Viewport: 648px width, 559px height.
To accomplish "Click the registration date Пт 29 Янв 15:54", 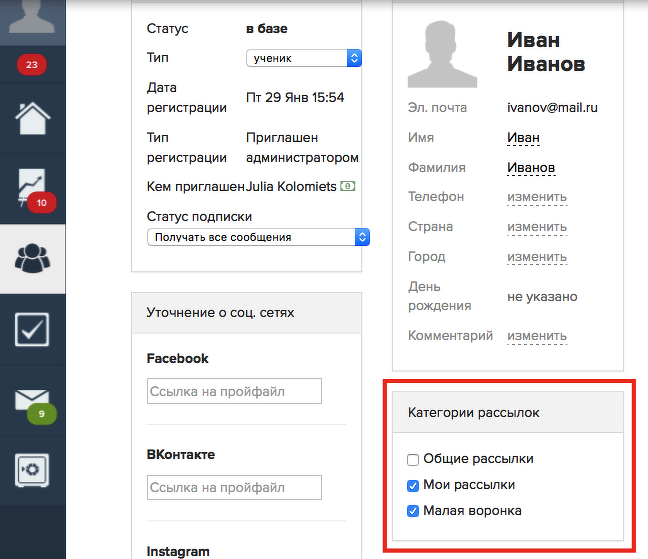I will coord(295,98).
